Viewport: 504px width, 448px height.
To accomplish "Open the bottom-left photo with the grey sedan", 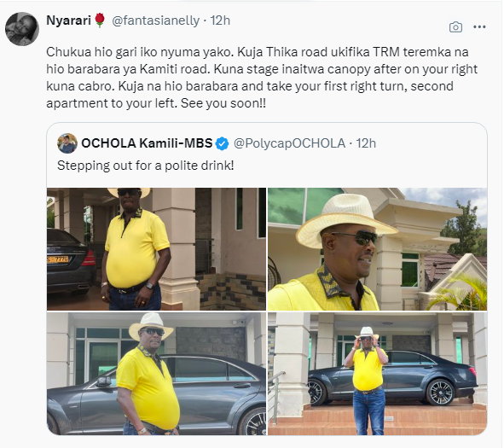I will (156, 374).
